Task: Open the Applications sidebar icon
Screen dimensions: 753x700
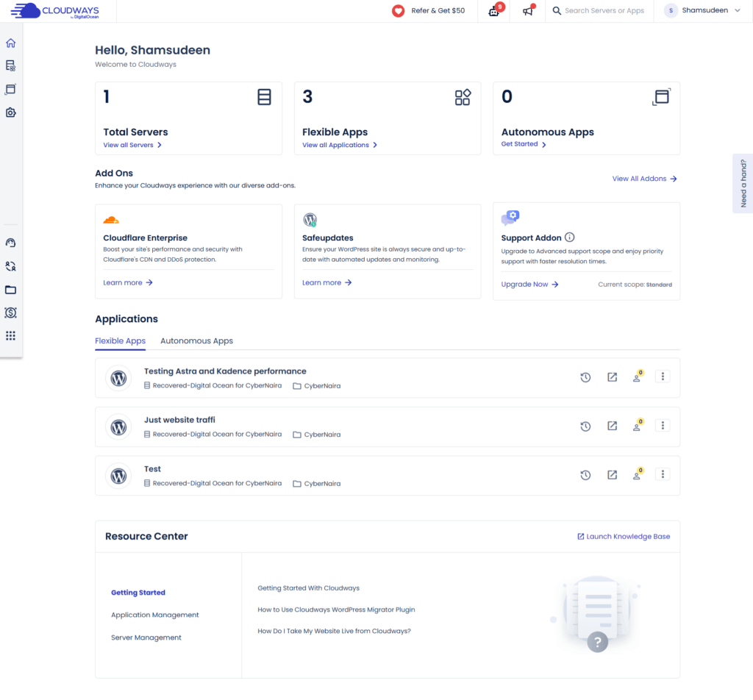Action: click(10, 89)
